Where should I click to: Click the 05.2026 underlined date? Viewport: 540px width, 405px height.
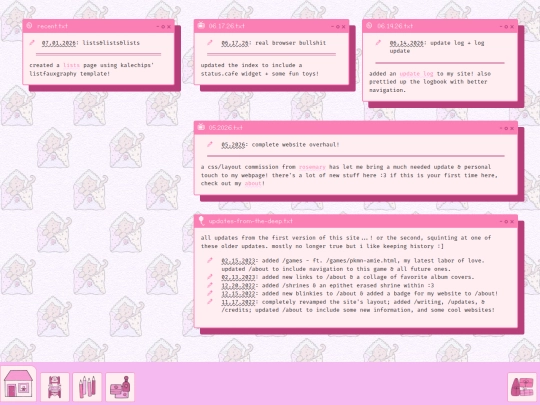[x=233, y=145]
